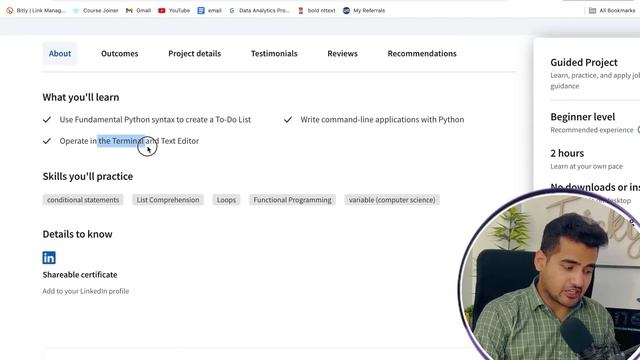Click the Loops skill tag
Viewport: 640px width, 360px height.
pos(226,200)
